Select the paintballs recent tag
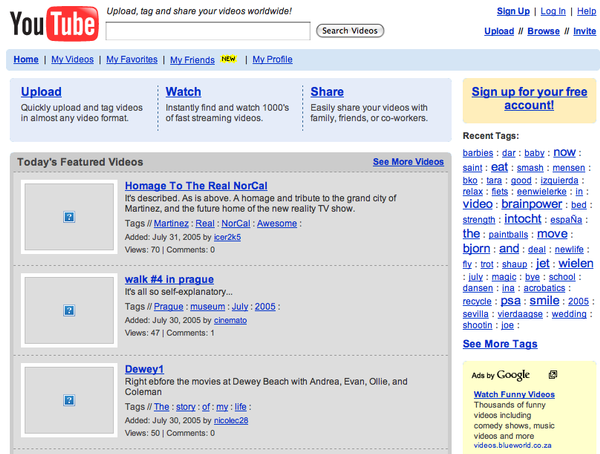The image size is (600, 454). pos(508,234)
